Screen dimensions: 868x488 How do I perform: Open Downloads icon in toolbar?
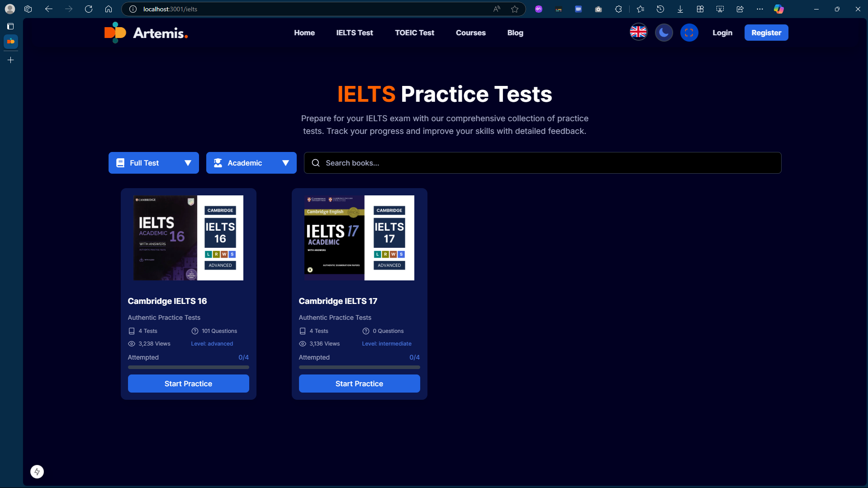680,9
